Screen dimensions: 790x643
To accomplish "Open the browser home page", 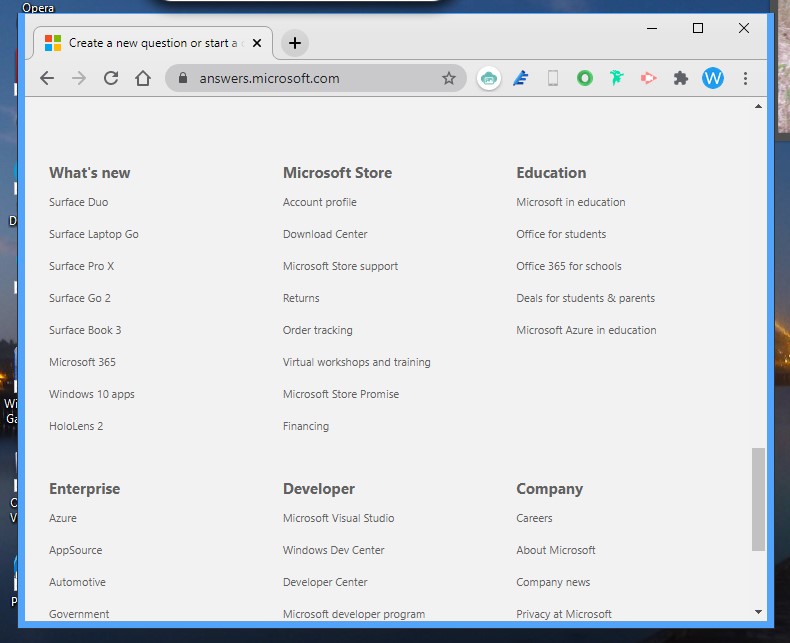I will 143,78.
